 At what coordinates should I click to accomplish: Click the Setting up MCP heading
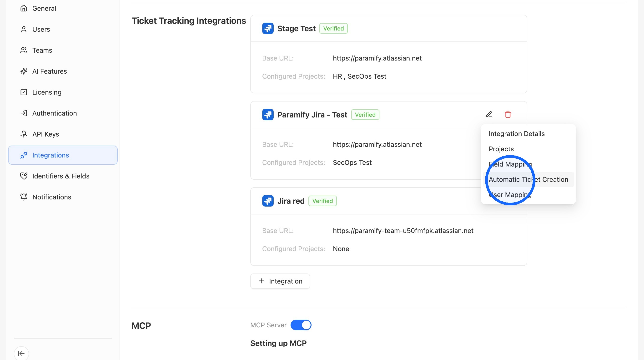coord(278,343)
